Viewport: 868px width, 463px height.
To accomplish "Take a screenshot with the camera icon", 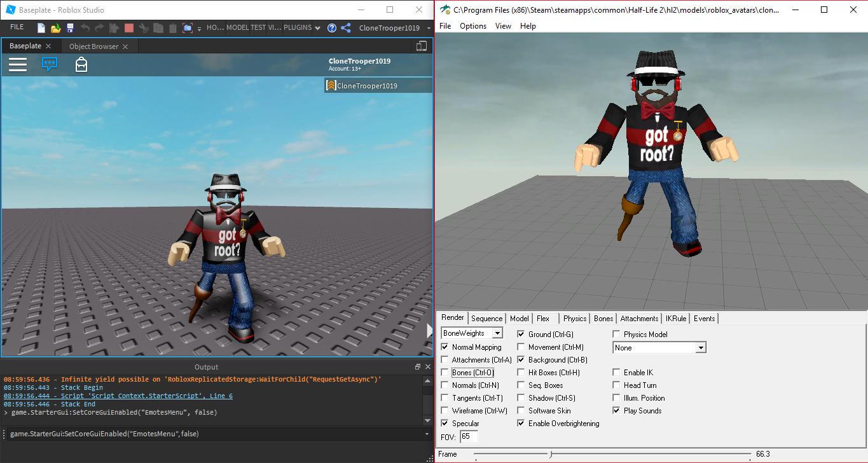I will (x=188, y=28).
